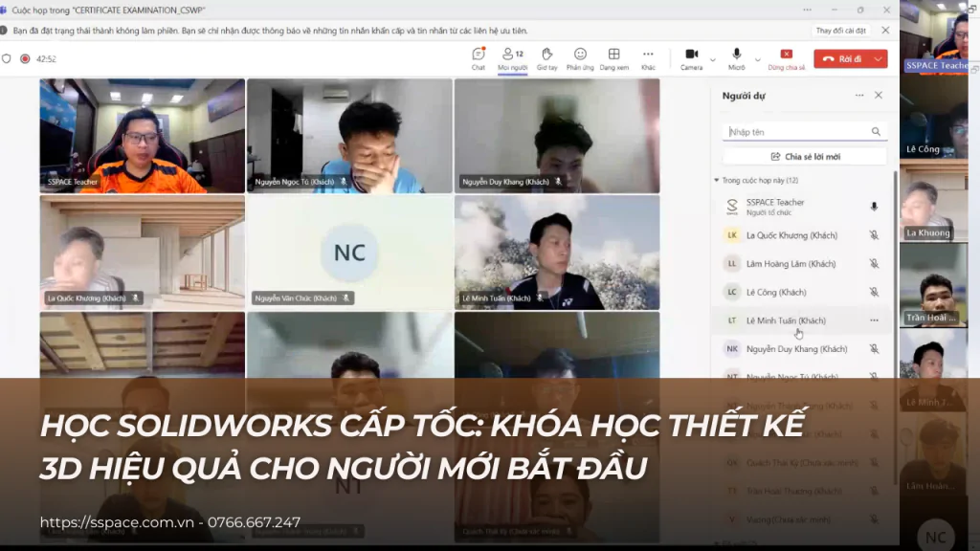Click LT avatar of Lê Minh Tuấn

tap(732, 320)
